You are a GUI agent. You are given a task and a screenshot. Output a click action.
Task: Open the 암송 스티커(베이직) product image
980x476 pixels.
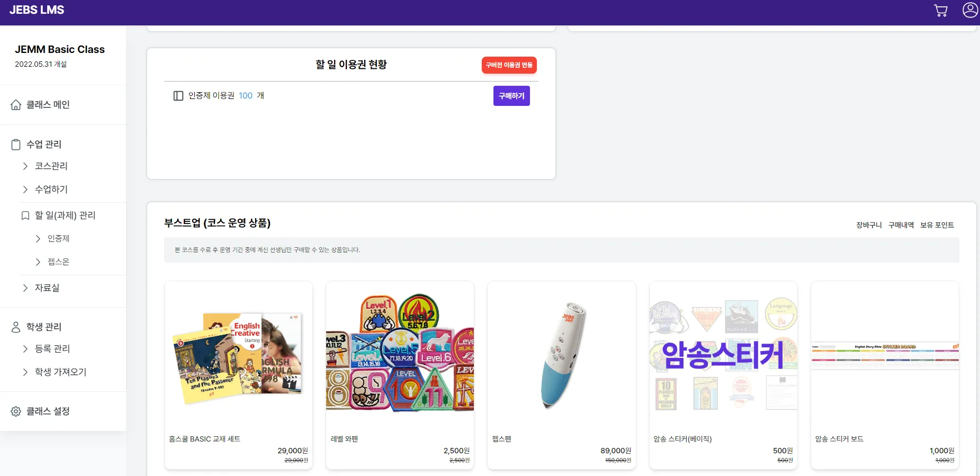(x=723, y=355)
